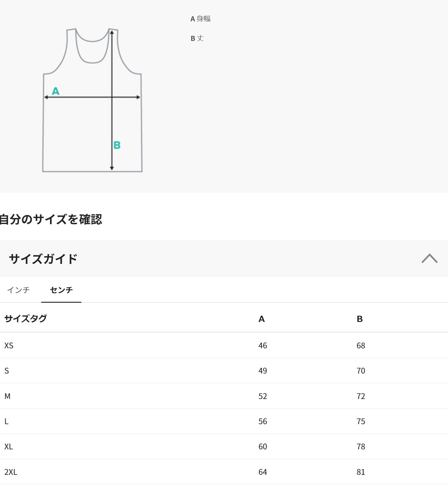The height and width of the screenshot is (489, 448).
Task: Collapse the サイズガイド section chevron
Action: [429, 259]
